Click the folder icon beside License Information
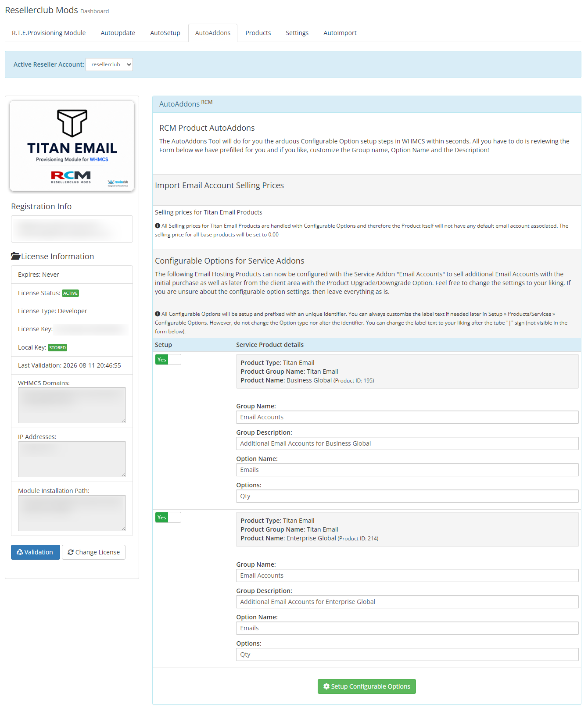The height and width of the screenshot is (711, 588). [x=16, y=256]
